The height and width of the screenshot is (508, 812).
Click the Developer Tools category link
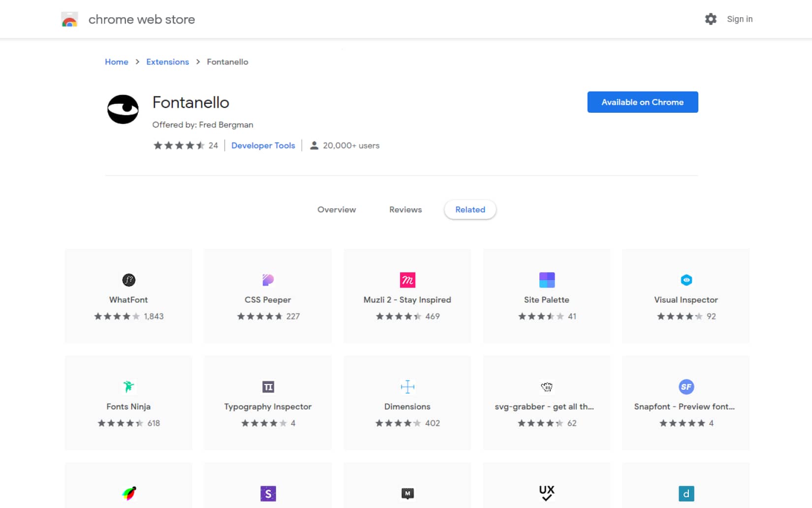[x=263, y=145]
